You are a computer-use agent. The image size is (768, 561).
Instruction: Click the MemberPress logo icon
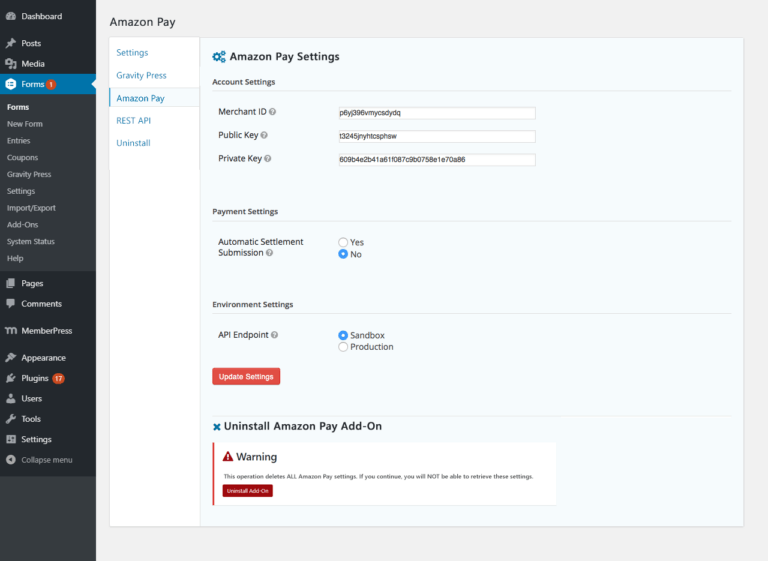[11, 331]
